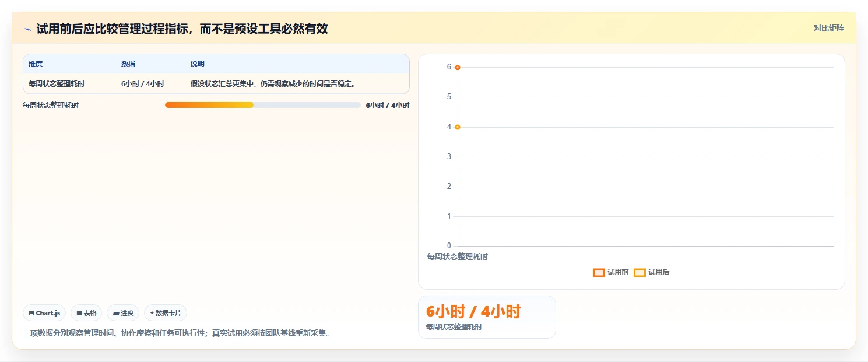The image size is (868, 362).
Task: Click the footnote text starting 三项数据分别观察
Action: (x=176, y=333)
